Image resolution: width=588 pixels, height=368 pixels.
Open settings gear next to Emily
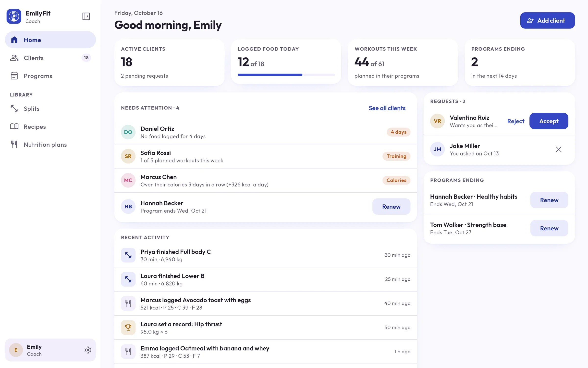click(x=88, y=350)
